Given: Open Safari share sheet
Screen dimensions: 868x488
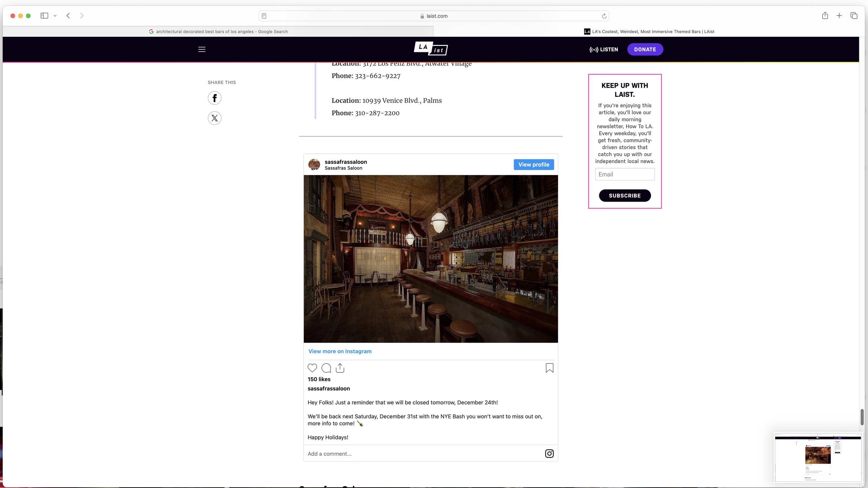Looking at the screenshot, I should 825,16.
